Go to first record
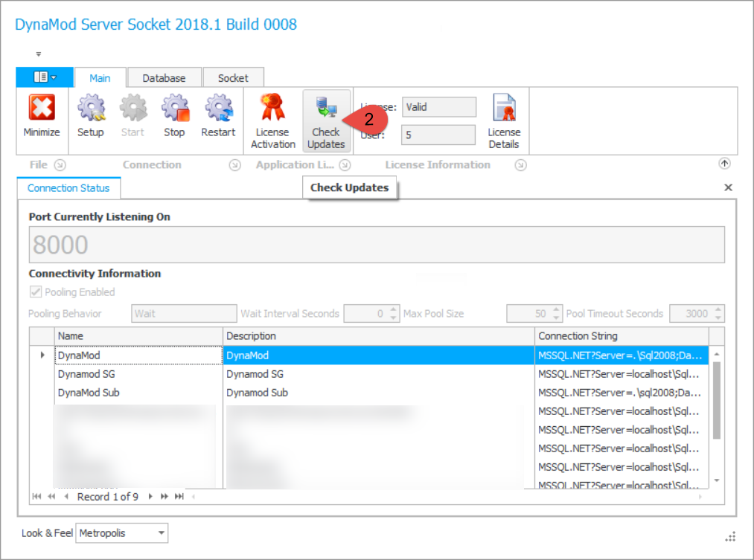754x560 pixels. tap(37, 496)
